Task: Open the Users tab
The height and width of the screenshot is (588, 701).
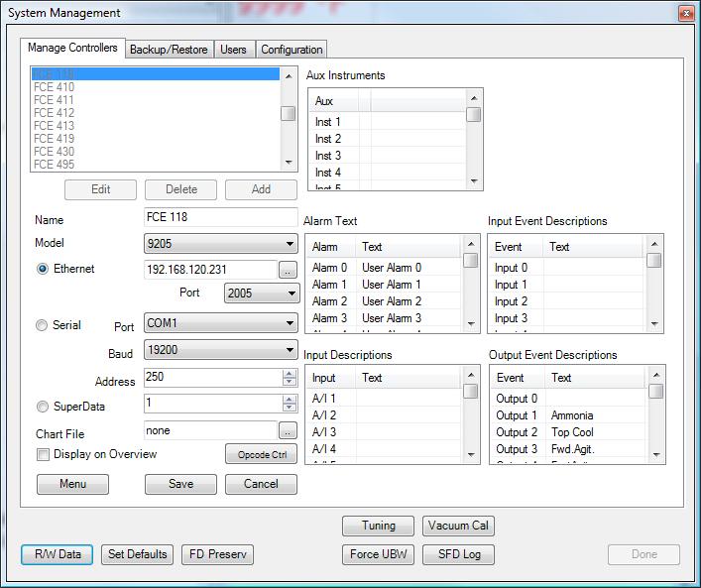Action: (x=233, y=50)
